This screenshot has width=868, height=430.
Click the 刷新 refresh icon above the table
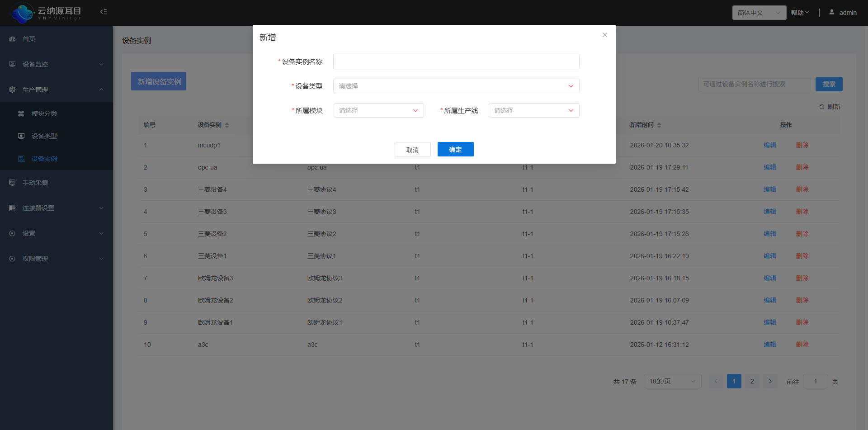[822, 107]
